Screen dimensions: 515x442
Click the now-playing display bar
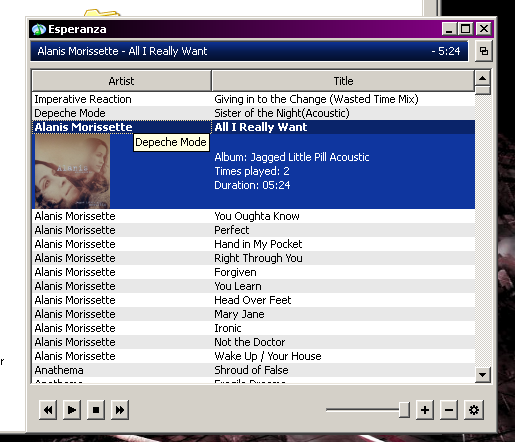click(249, 51)
